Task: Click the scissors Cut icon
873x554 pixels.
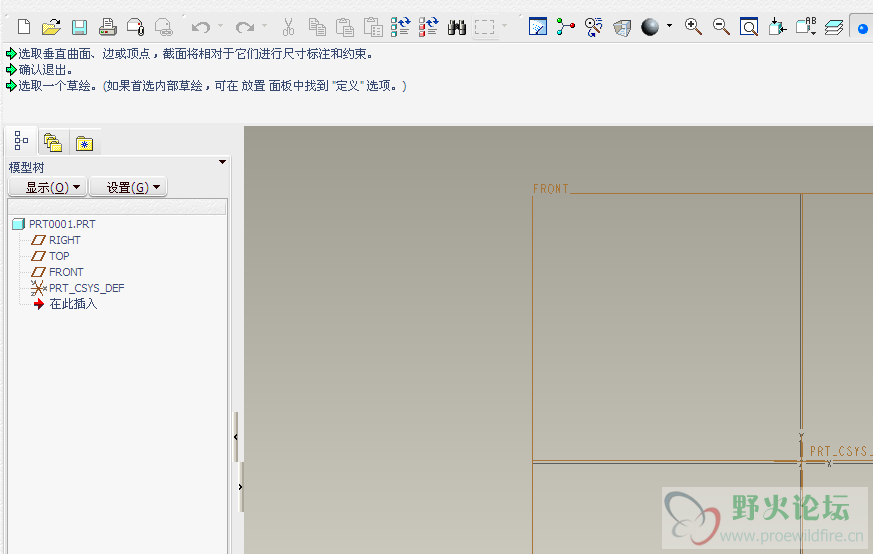Action: pyautogui.click(x=288, y=27)
